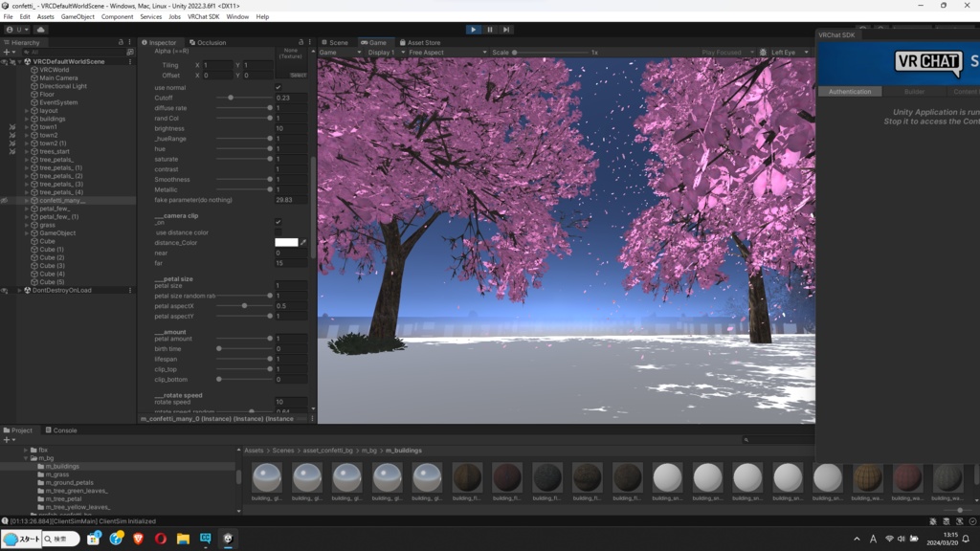Open the Get Help taskbar icon
The width and height of the screenshot is (980, 551).
click(x=116, y=538)
